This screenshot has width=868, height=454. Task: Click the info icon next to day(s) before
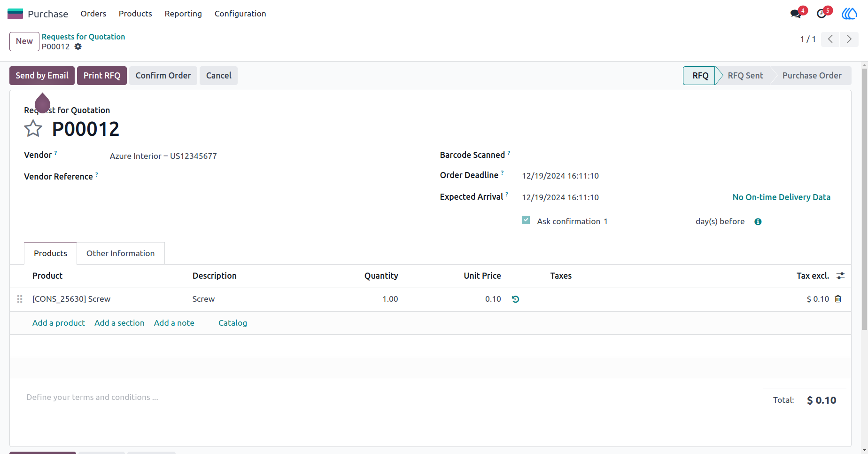coord(758,222)
